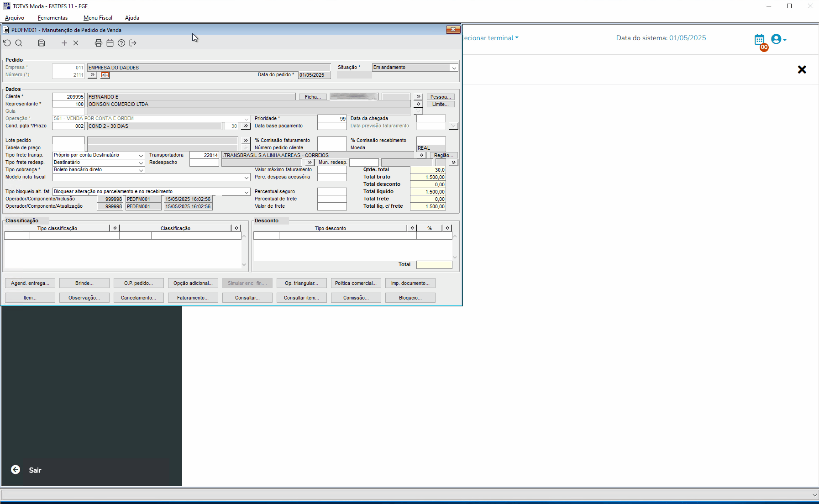Click lookup arrow after Transportadora name
This screenshot has height=504, width=819.
(421, 155)
